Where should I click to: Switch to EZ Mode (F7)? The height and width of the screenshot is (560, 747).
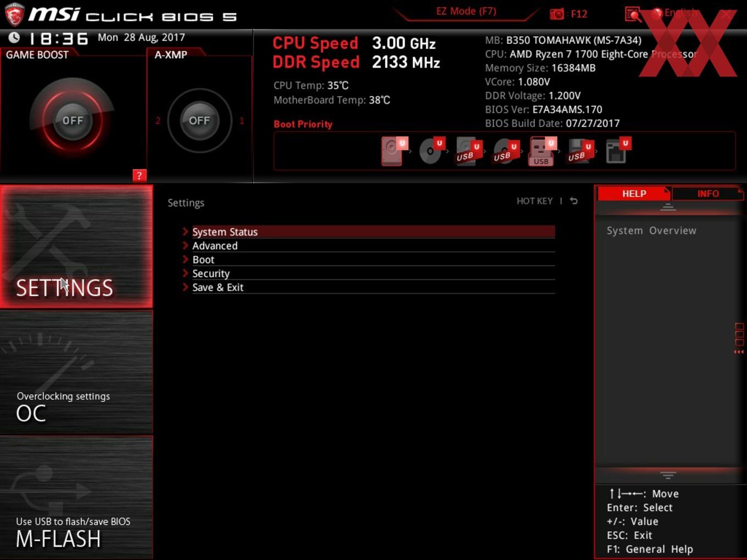click(x=466, y=11)
